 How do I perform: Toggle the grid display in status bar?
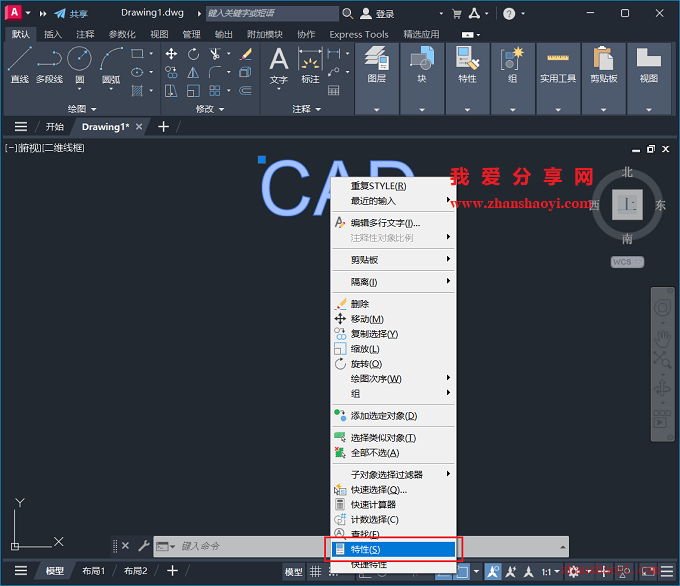tap(315, 572)
